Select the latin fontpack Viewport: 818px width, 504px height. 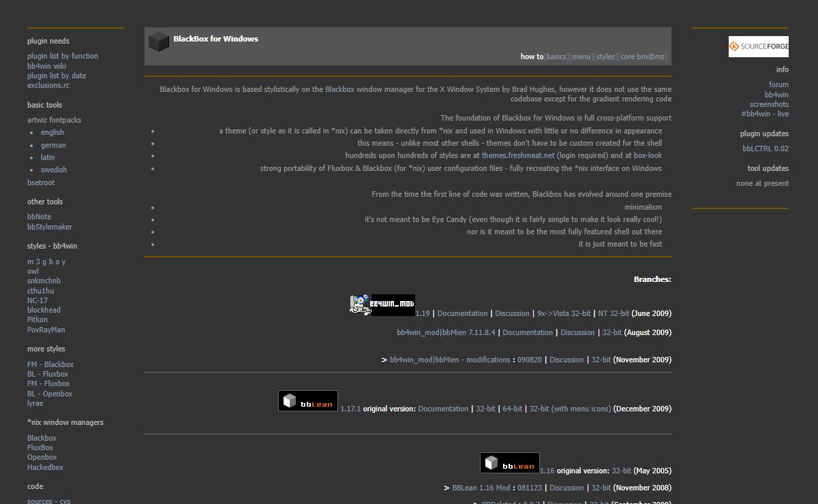48,157
